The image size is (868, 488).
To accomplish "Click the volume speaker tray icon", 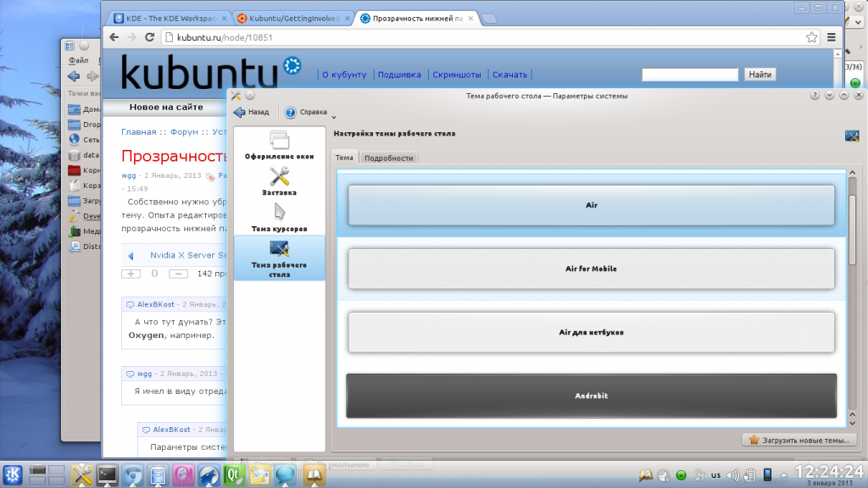I will pyautogui.click(x=732, y=474).
